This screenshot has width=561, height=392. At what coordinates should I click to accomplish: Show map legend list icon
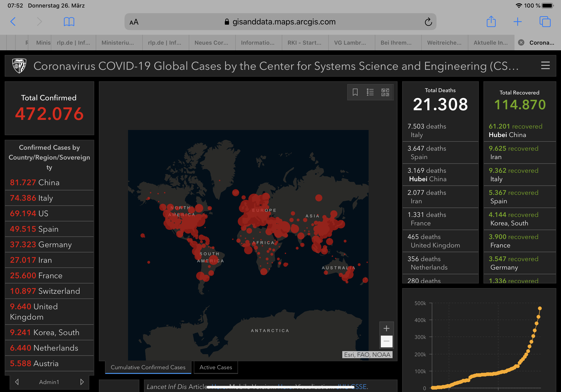[370, 92]
